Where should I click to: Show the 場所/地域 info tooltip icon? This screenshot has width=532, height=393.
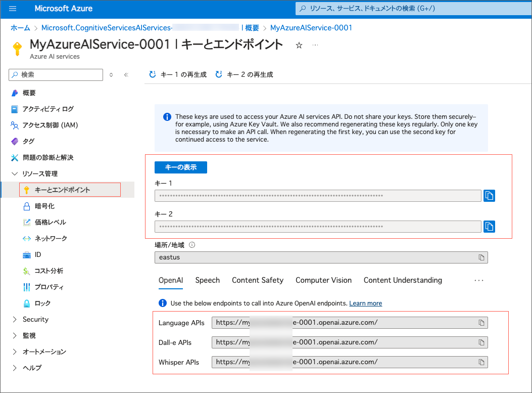192,245
